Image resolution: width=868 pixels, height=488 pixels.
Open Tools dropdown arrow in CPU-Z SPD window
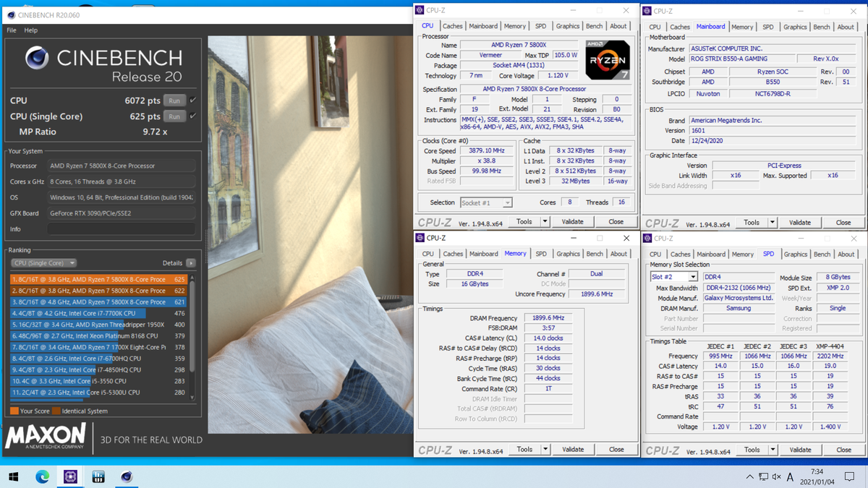[x=773, y=450]
